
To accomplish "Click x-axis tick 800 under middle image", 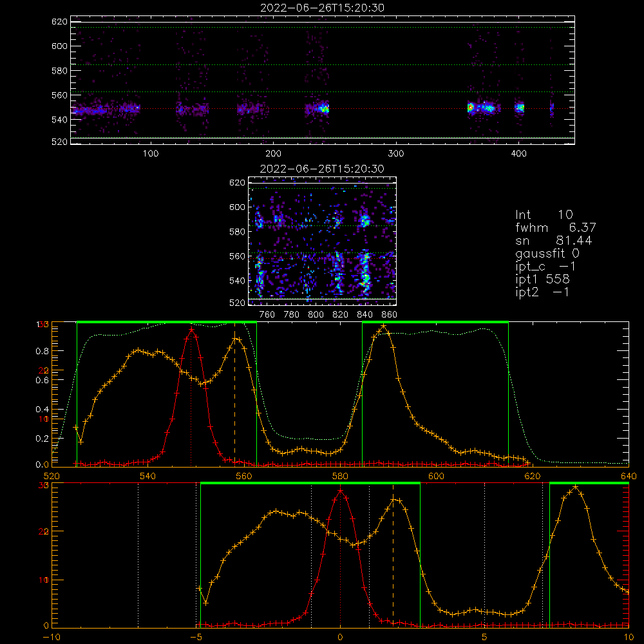I will click(316, 315).
